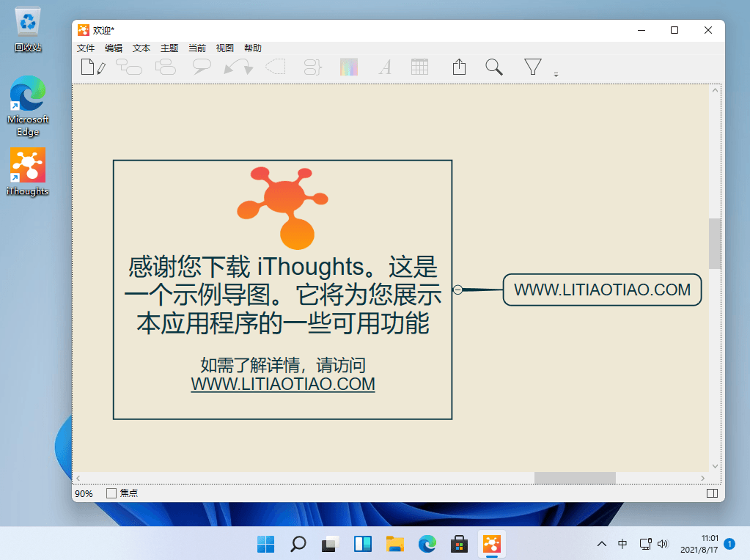Click the summary bracket icon
Image resolution: width=750 pixels, height=560 pixels.
point(313,67)
